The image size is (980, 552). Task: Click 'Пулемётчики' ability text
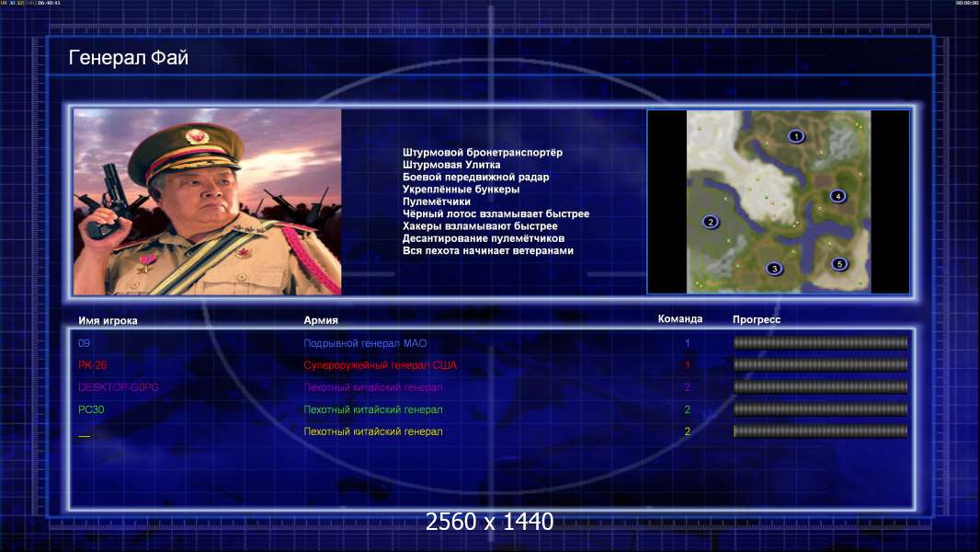click(x=437, y=201)
